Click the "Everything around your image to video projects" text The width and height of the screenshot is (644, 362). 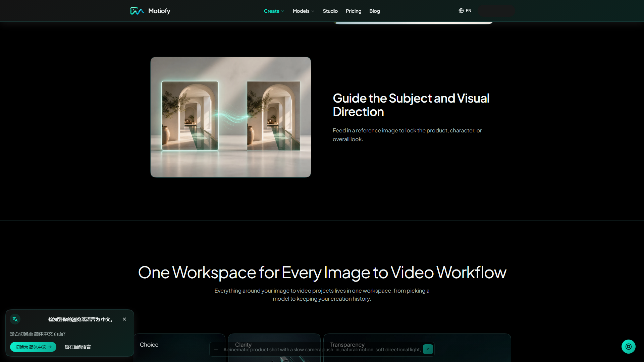point(322,295)
